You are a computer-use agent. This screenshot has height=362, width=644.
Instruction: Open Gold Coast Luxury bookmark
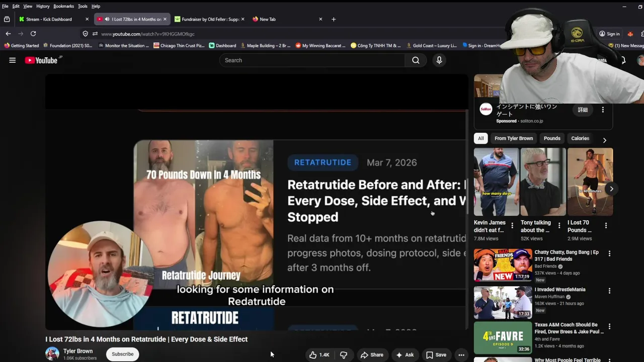tap(432, 46)
